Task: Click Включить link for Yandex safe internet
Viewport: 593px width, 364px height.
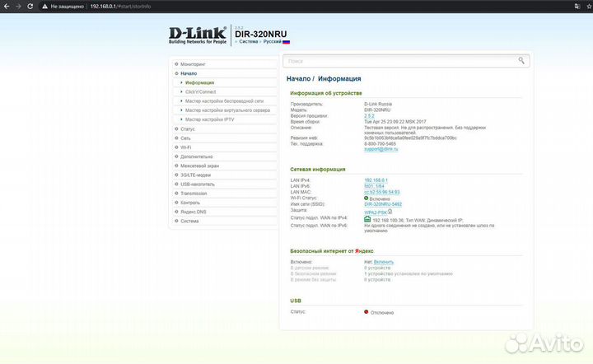Action: coord(384,262)
